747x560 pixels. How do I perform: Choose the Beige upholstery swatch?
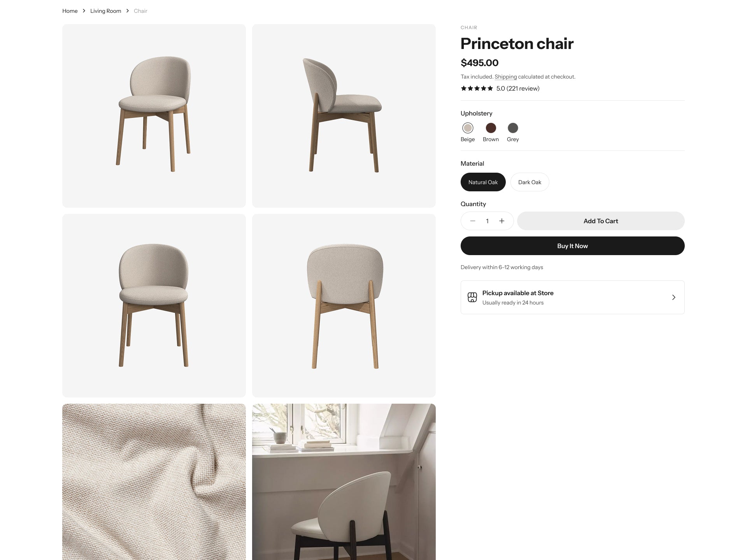pos(468,128)
